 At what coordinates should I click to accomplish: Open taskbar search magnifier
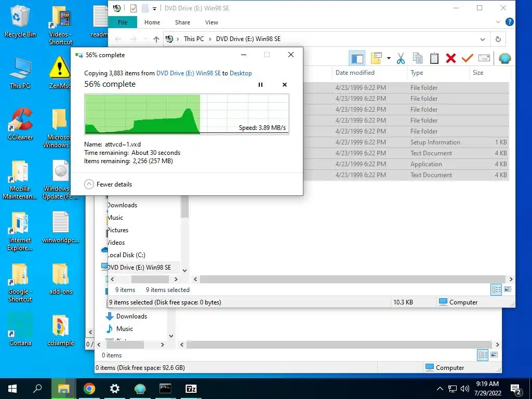pyautogui.click(x=37, y=389)
